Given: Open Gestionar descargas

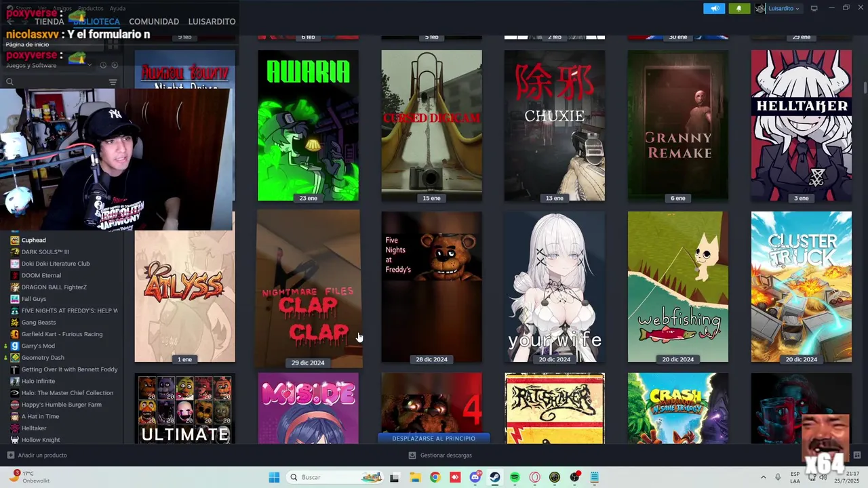Looking at the screenshot, I should click(x=440, y=455).
